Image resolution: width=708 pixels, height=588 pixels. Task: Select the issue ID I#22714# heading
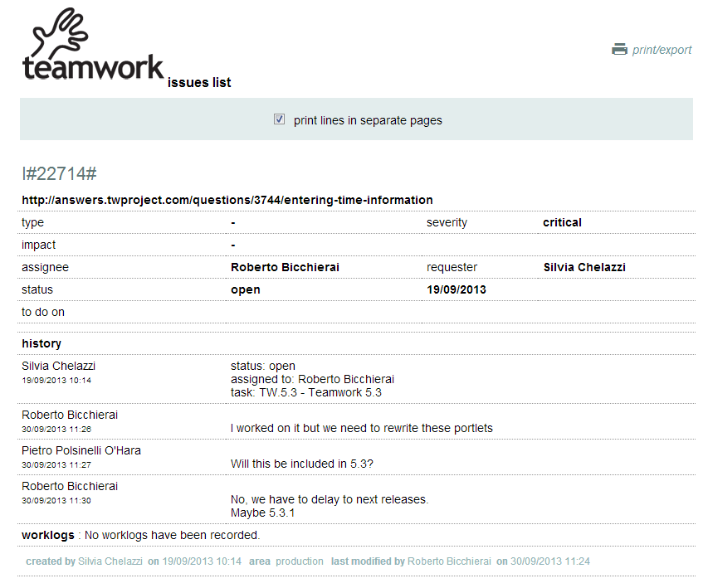tap(59, 173)
